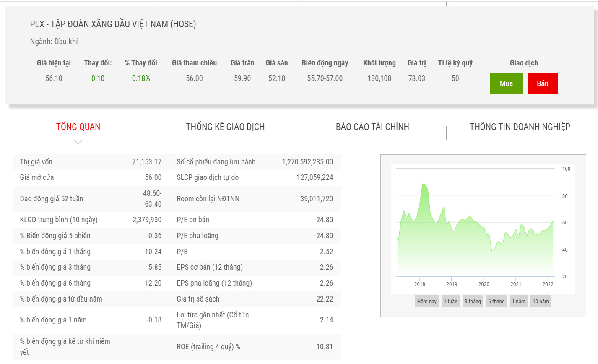Click the 2018 peak on the price chart
Screen dimensions: 598x364
[x=424, y=184]
